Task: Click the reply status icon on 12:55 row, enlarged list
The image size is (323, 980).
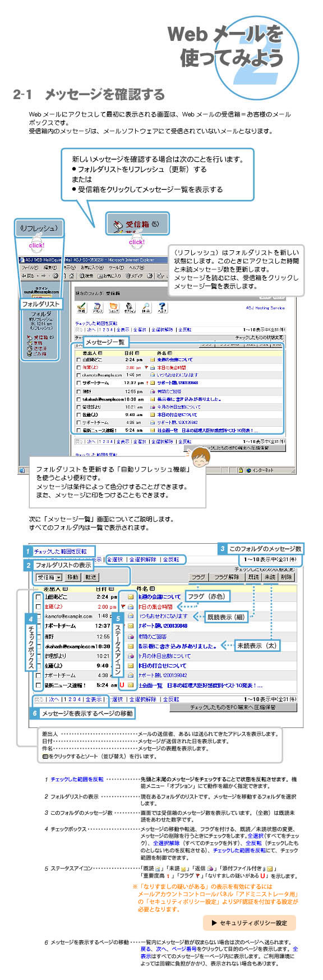Action: [x=131, y=636]
